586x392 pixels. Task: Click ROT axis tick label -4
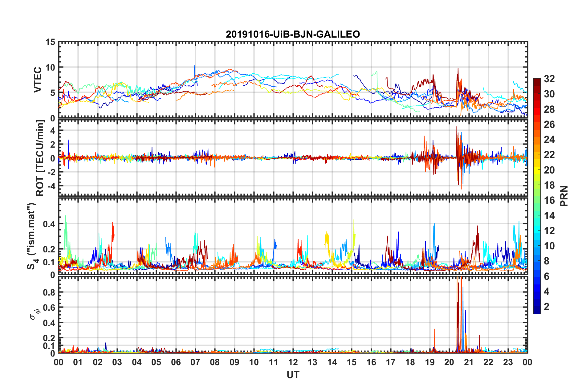[51, 186]
